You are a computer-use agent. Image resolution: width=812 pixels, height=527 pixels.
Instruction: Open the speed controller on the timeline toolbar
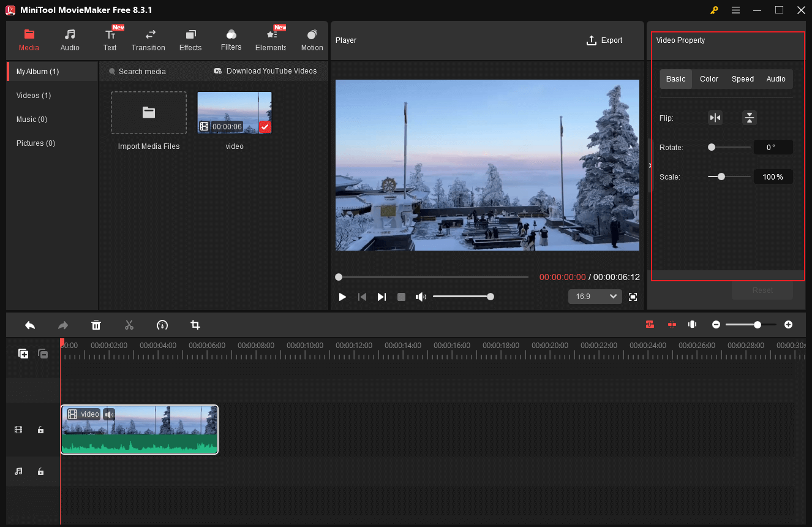click(x=162, y=325)
